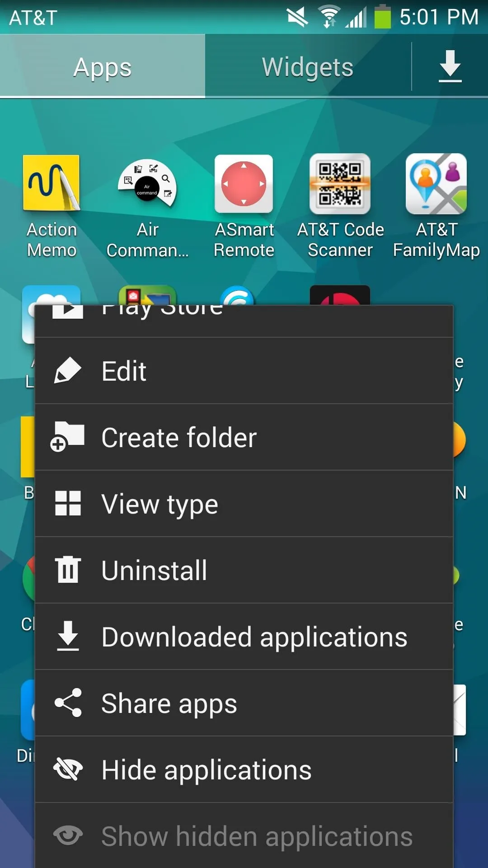Screen dimensions: 488x868
Task: Tap the download icon beside Downloaded applications
Action: click(x=68, y=636)
